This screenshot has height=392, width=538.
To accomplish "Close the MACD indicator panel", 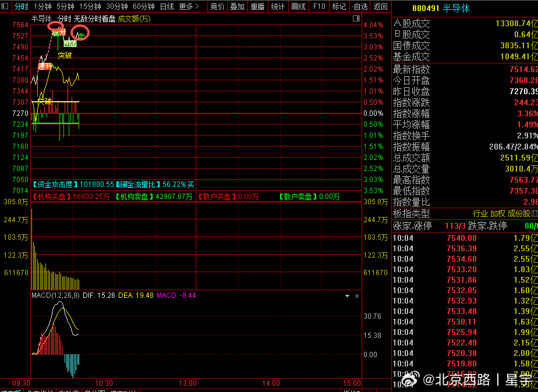I will tap(357, 296).
